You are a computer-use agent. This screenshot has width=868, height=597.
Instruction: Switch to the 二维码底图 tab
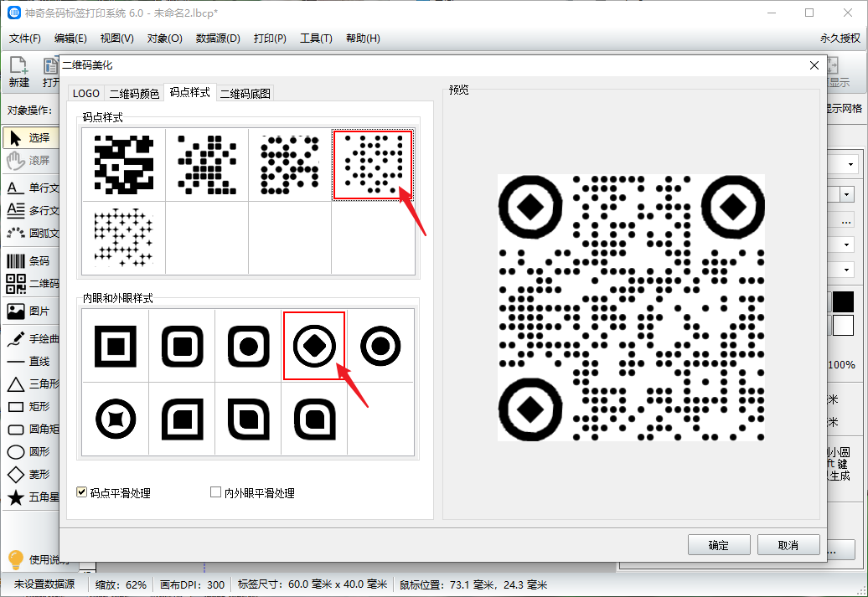245,94
